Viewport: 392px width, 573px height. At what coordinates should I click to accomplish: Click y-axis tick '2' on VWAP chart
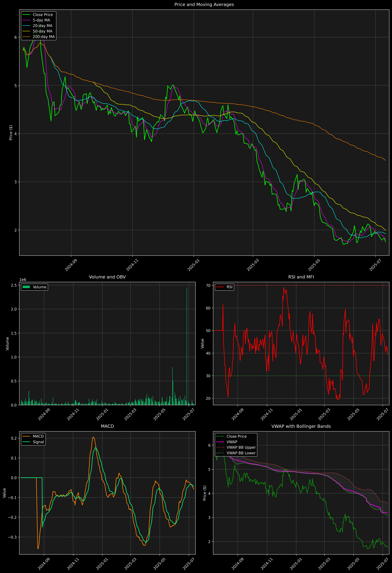[209, 542]
